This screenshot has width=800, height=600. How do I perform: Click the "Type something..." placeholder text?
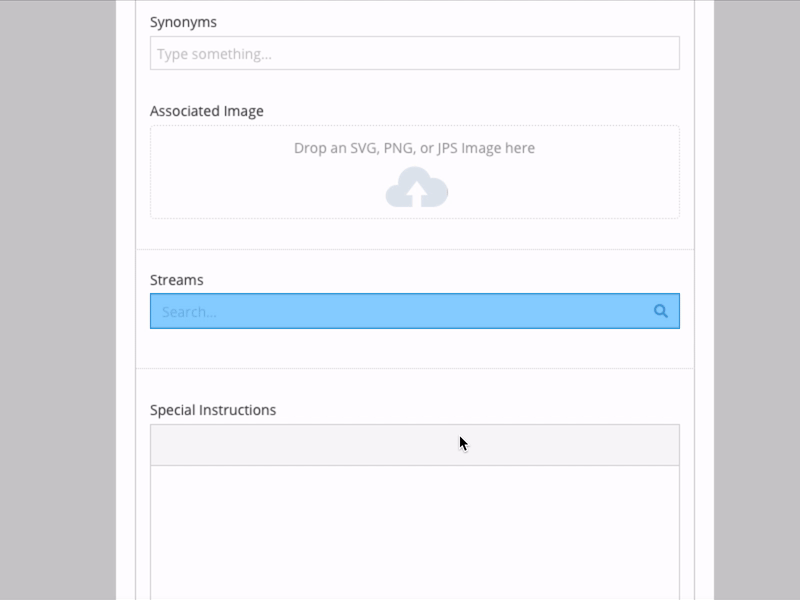[214, 54]
